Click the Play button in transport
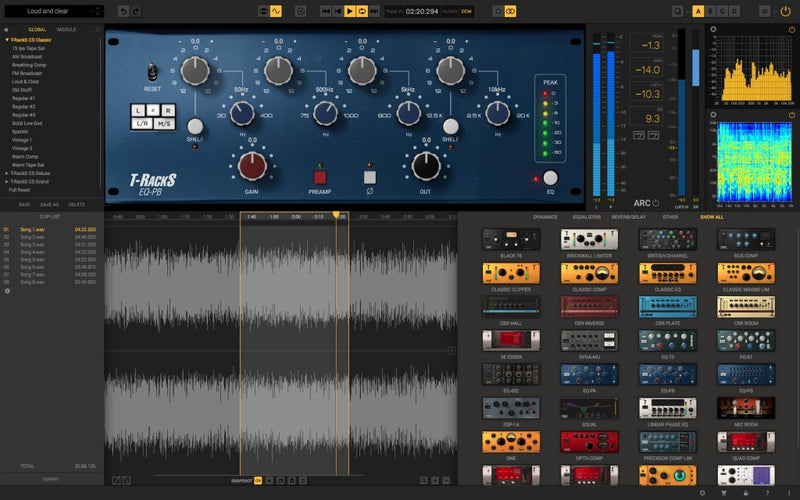800x500 pixels. (x=349, y=11)
